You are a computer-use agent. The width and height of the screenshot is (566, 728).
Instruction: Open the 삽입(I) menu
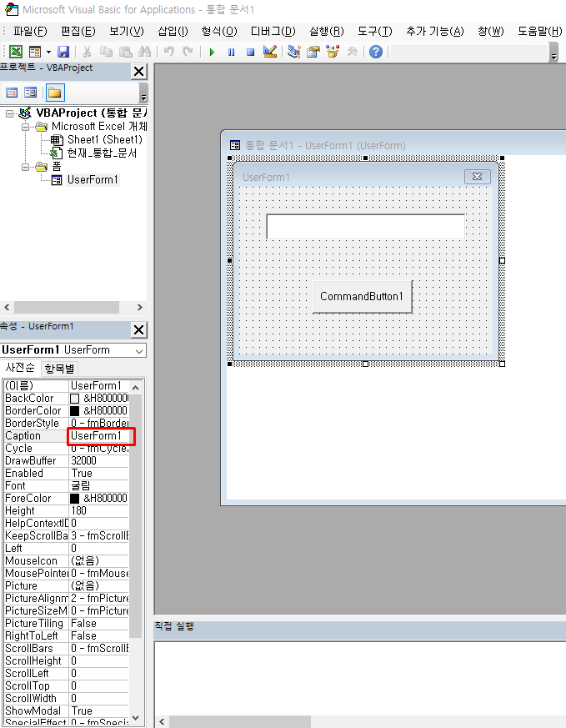(173, 31)
